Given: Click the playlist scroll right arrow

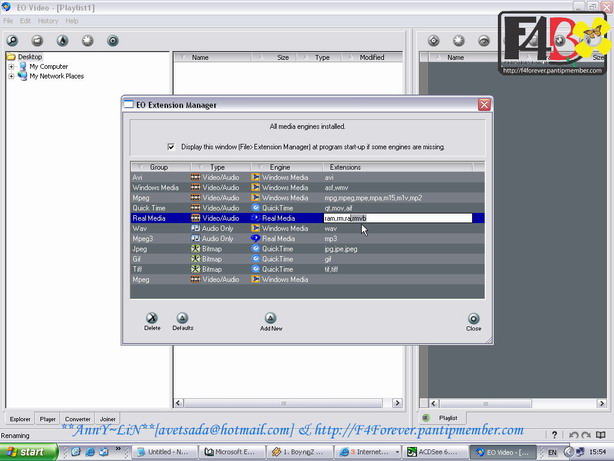Looking at the screenshot, I should (601, 403).
